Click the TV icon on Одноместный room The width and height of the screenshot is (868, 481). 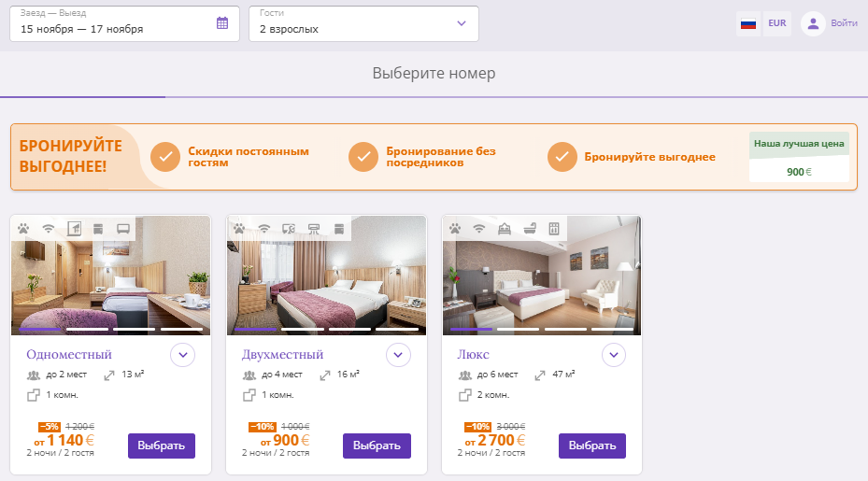click(123, 229)
